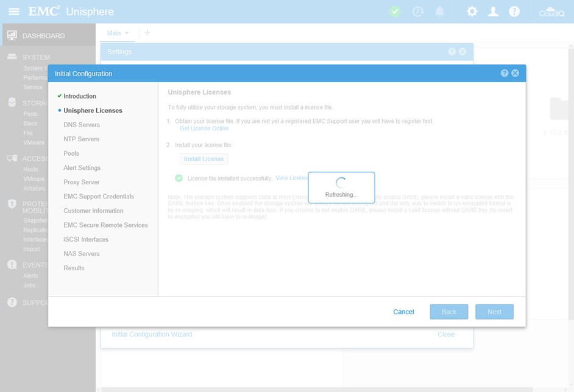Go to the Introduction wizard step
The image size is (574, 392).
pos(80,96)
